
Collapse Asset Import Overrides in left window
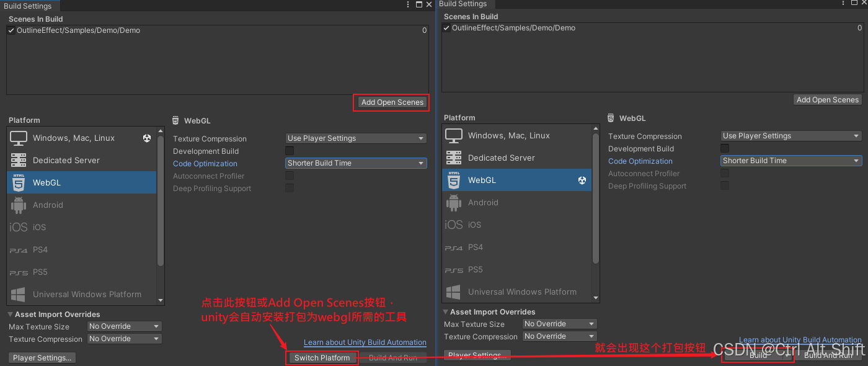tap(11, 315)
